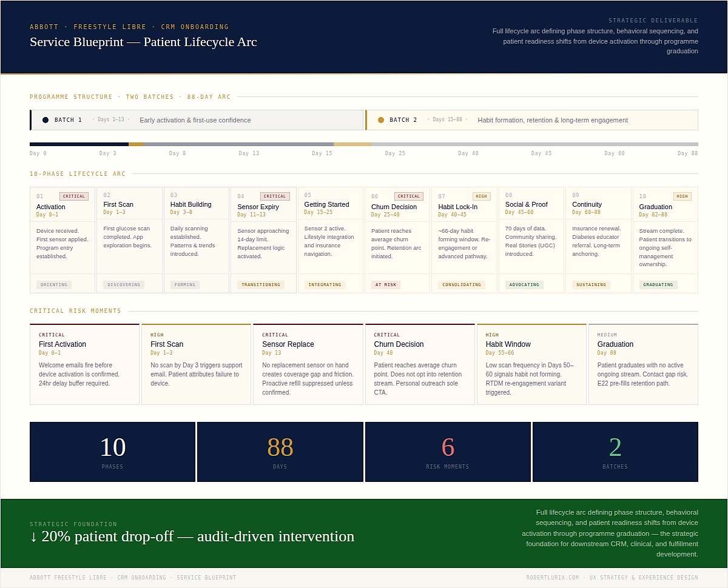Select the Batch 2 header row
The image size is (728, 588).
531,119
